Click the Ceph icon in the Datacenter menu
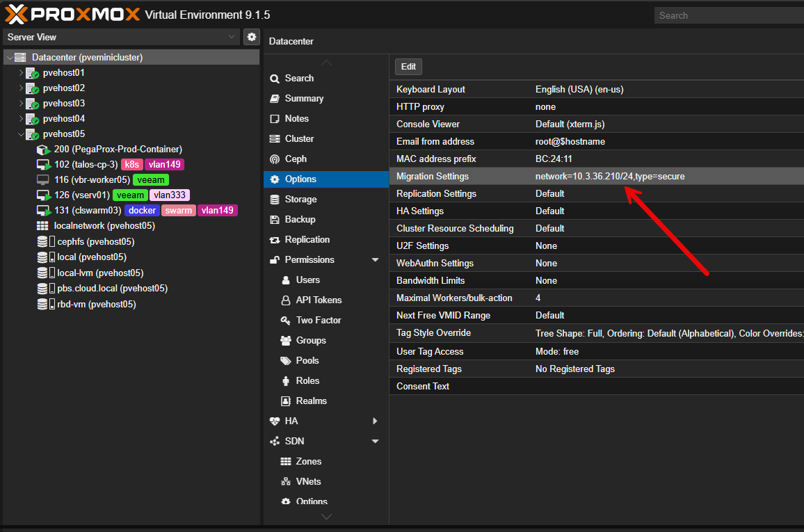 click(275, 159)
